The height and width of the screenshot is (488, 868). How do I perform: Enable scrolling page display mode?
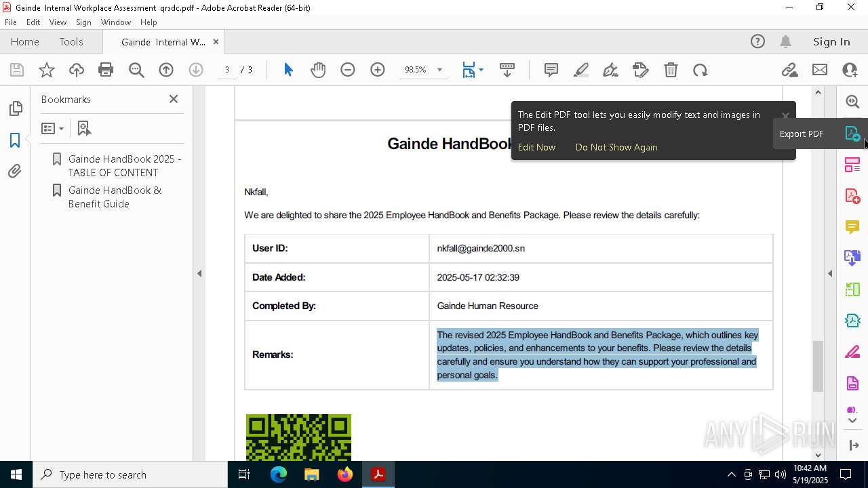point(507,70)
